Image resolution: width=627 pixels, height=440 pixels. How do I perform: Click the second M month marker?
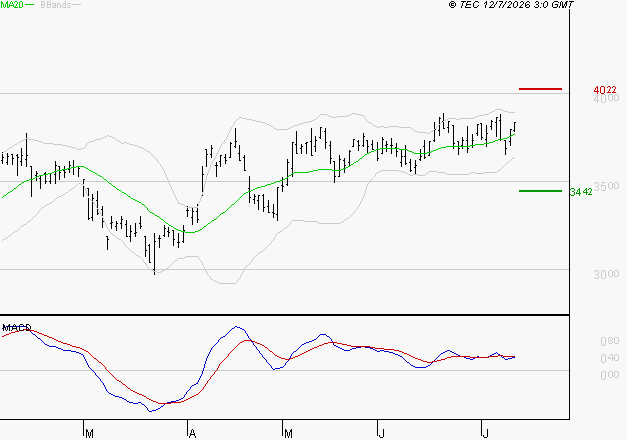(x=288, y=434)
